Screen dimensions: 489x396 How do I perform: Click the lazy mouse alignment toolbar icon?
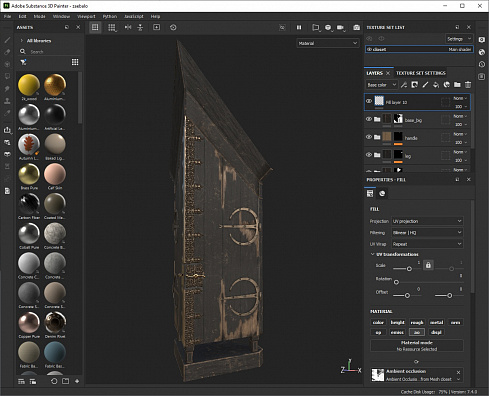pos(140,27)
